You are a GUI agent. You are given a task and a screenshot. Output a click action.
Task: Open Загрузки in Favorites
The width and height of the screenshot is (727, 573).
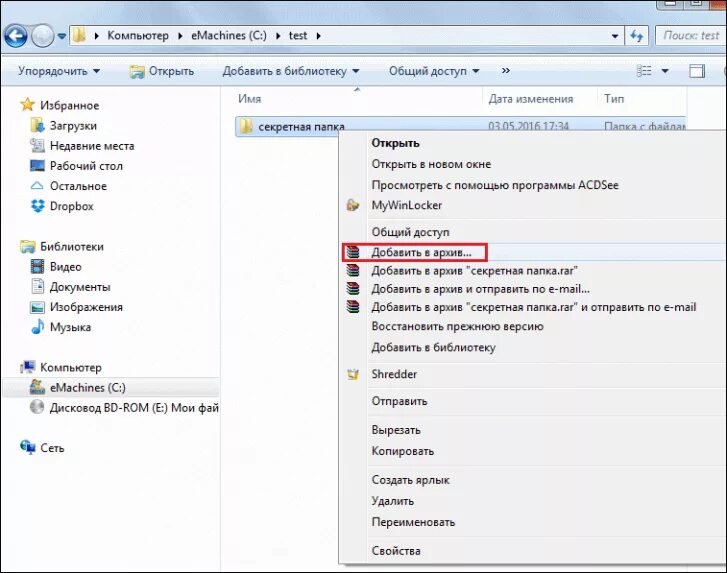click(x=64, y=126)
